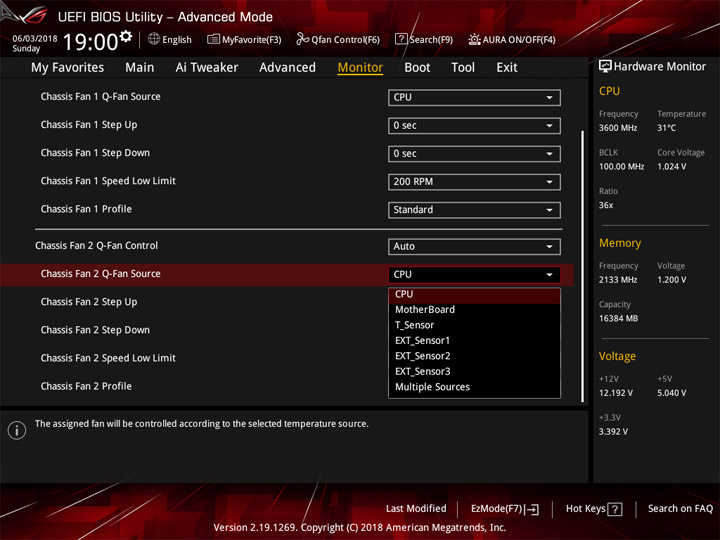The image size is (720, 540).
Task: Click the AURA ON/OFF light icon
Action: [474, 39]
